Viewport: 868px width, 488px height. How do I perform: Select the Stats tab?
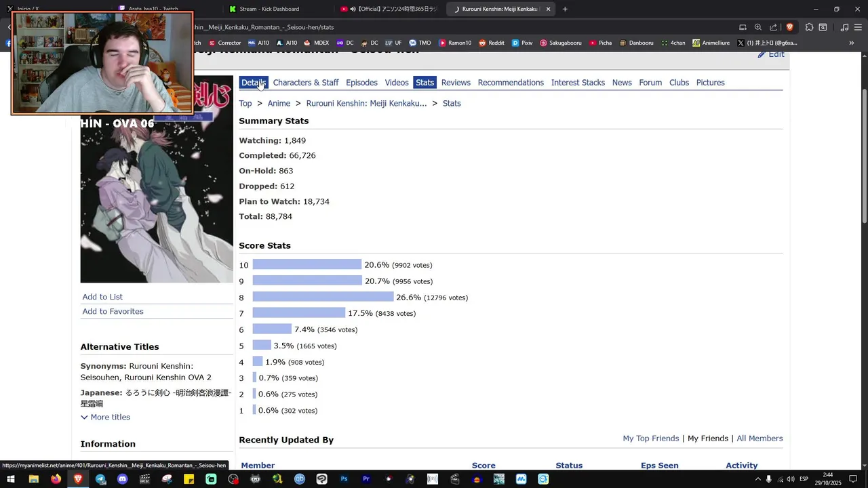pyautogui.click(x=425, y=83)
